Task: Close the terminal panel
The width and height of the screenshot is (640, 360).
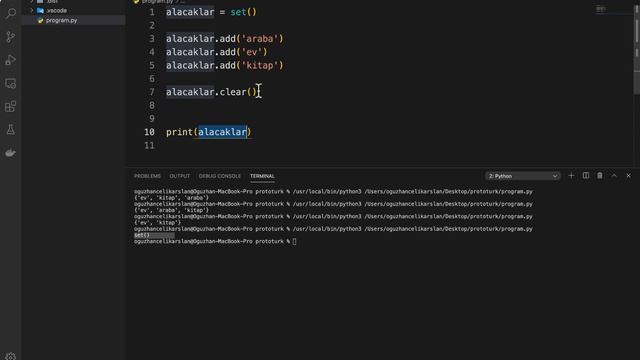Action: (x=629, y=176)
